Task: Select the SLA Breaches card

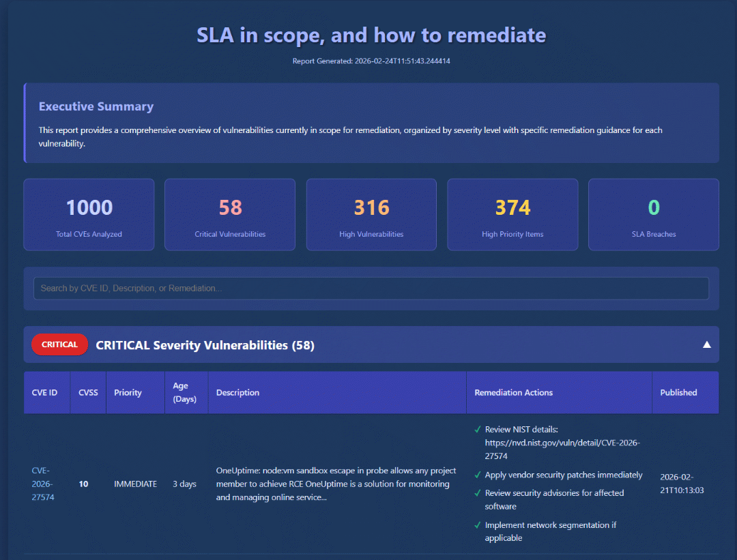Action: click(x=653, y=214)
